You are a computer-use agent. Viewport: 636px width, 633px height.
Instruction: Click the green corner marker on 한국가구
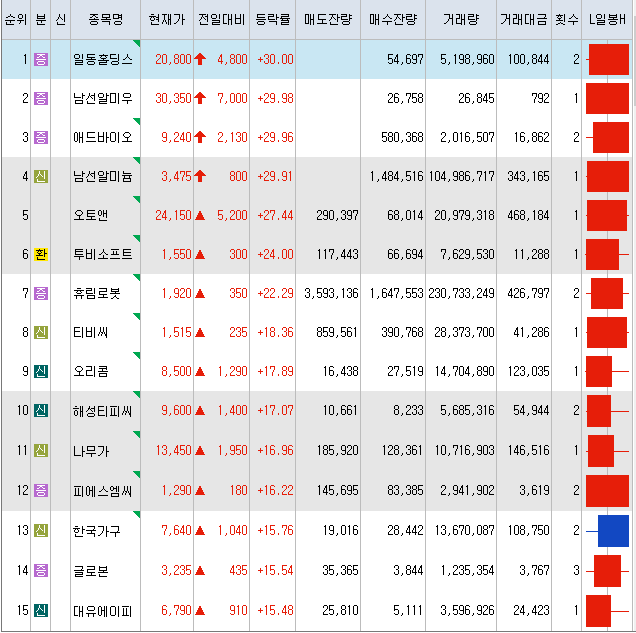tap(137, 515)
